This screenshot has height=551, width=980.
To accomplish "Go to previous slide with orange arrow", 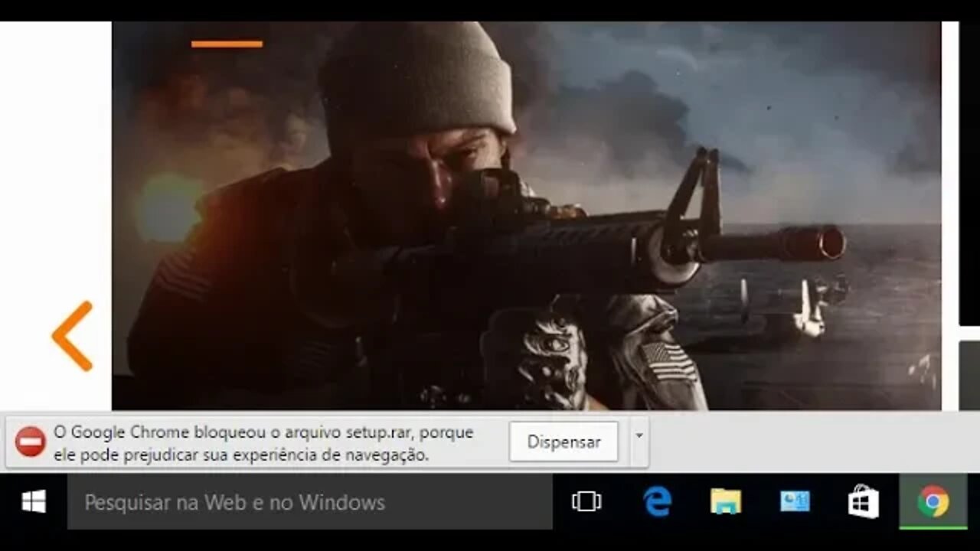I will [x=73, y=336].
